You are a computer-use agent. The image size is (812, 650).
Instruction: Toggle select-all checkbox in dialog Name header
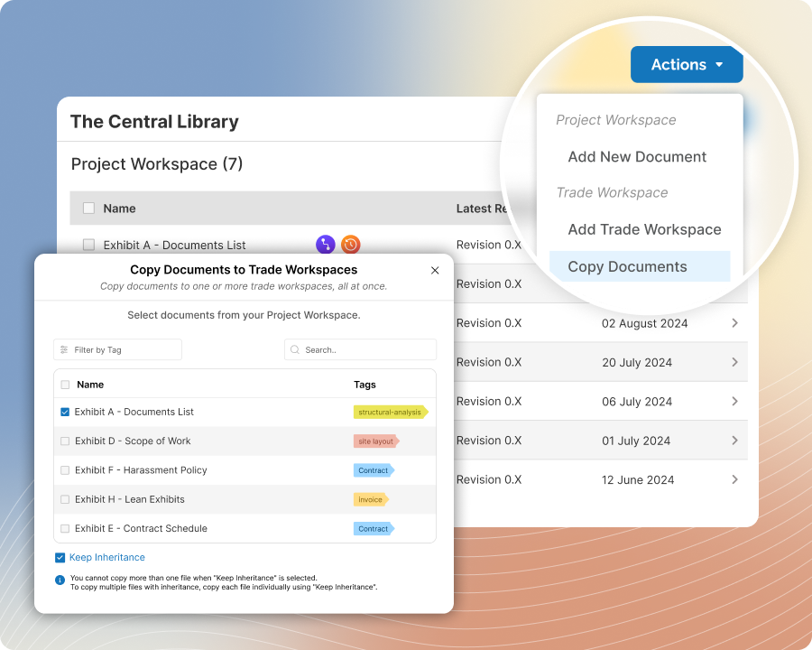pyautogui.click(x=65, y=385)
